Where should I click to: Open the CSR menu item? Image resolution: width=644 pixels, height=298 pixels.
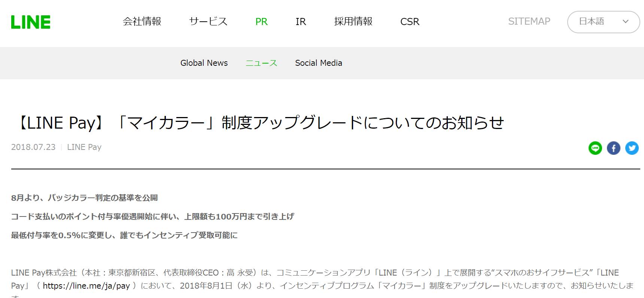click(410, 22)
